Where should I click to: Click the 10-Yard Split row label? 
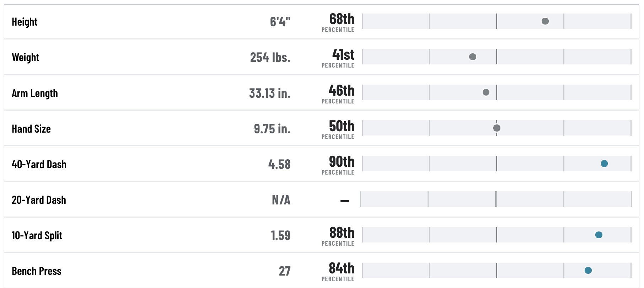coord(37,235)
